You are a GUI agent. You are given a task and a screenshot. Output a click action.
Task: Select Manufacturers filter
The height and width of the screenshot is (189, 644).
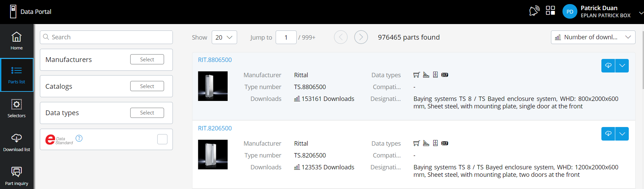coord(147,59)
